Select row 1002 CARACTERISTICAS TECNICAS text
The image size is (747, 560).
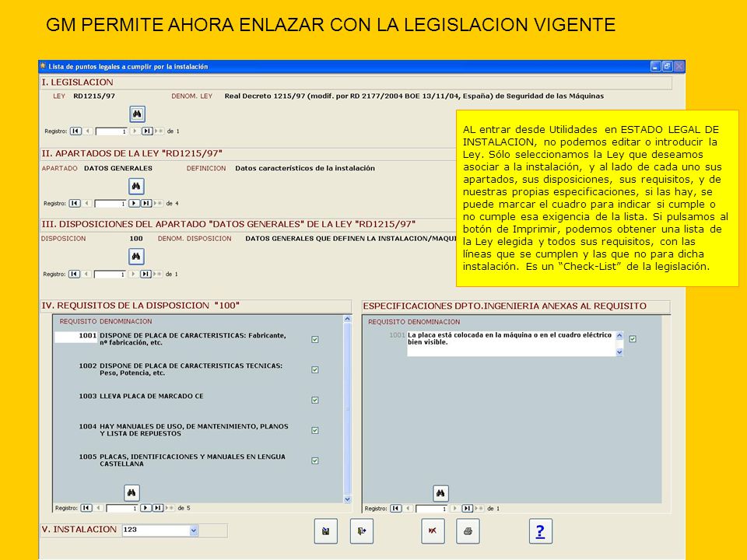[191, 369]
